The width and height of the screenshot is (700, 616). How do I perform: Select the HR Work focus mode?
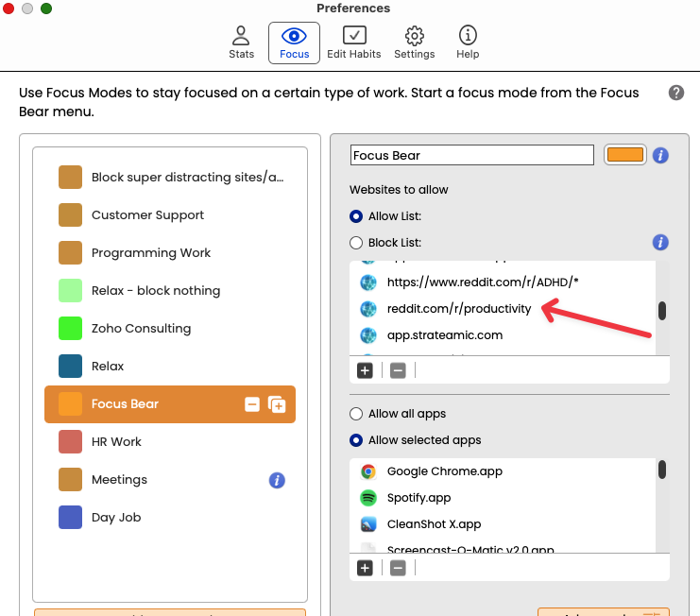(x=170, y=441)
